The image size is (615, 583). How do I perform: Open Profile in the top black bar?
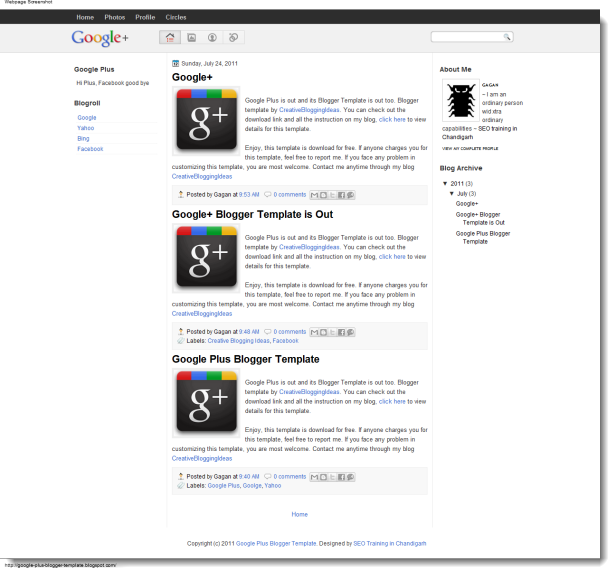click(145, 17)
